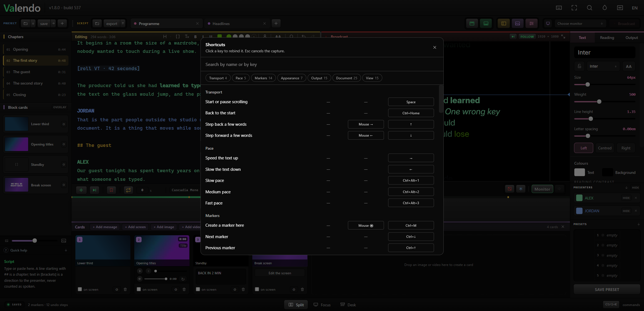Tick on screen checkbox for Lower third
Viewport: 644px width, 311px height.
coord(80,289)
